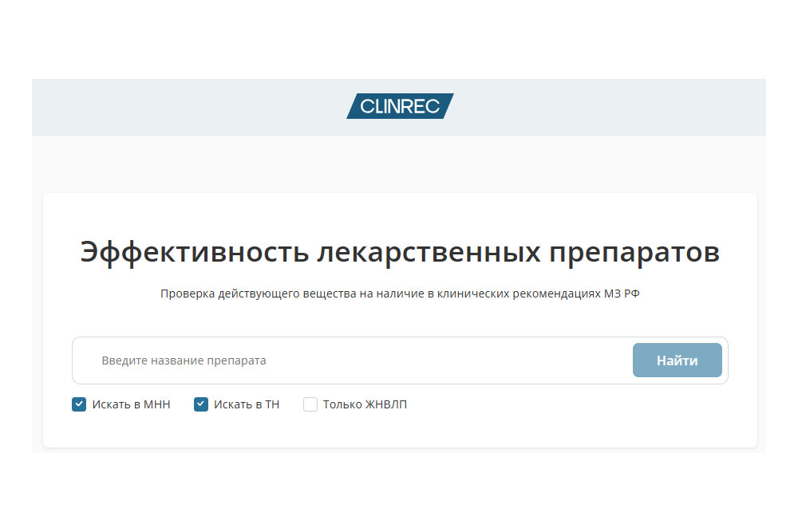Enable the Только ЖНВЛП checkbox
This screenshot has height=532, width=798.
click(x=310, y=404)
